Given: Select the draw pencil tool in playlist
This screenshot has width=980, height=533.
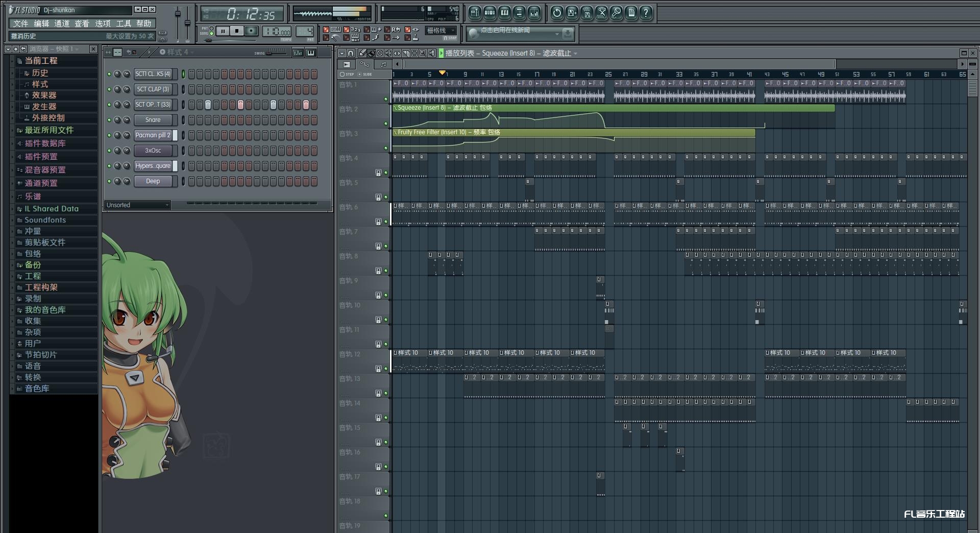Looking at the screenshot, I should point(362,53).
